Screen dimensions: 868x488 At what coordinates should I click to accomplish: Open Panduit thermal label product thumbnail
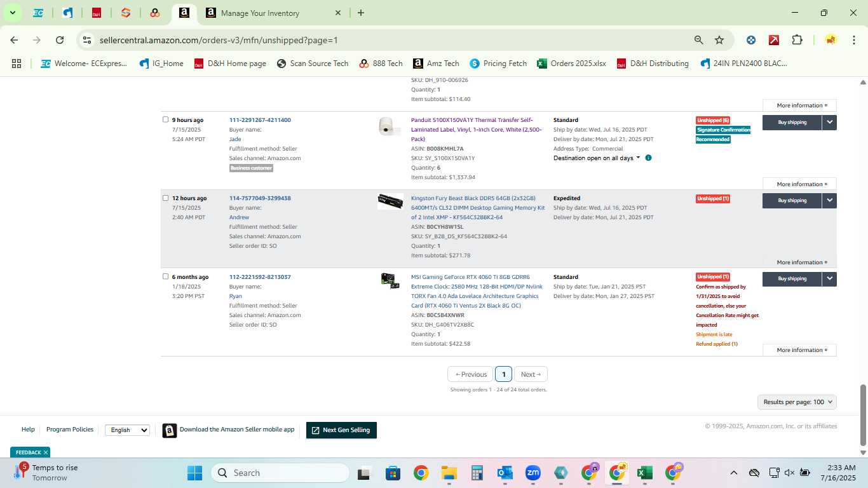[x=390, y=126]
